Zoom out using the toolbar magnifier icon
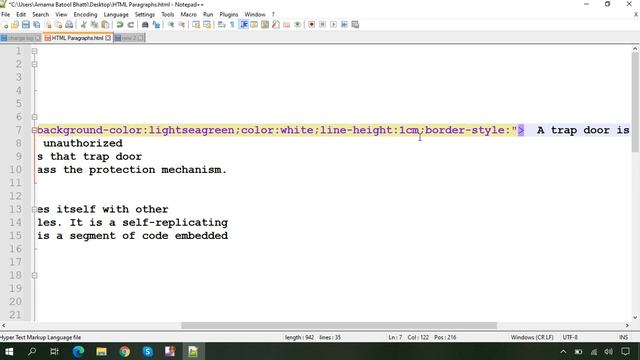The height and width of the screenshot is (360, 640). [182, 24]
